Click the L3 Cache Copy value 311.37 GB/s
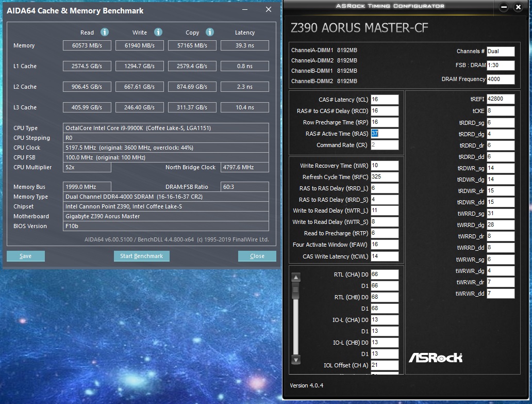The height and width of the screenshot is (404, 532). coord(192,107)
